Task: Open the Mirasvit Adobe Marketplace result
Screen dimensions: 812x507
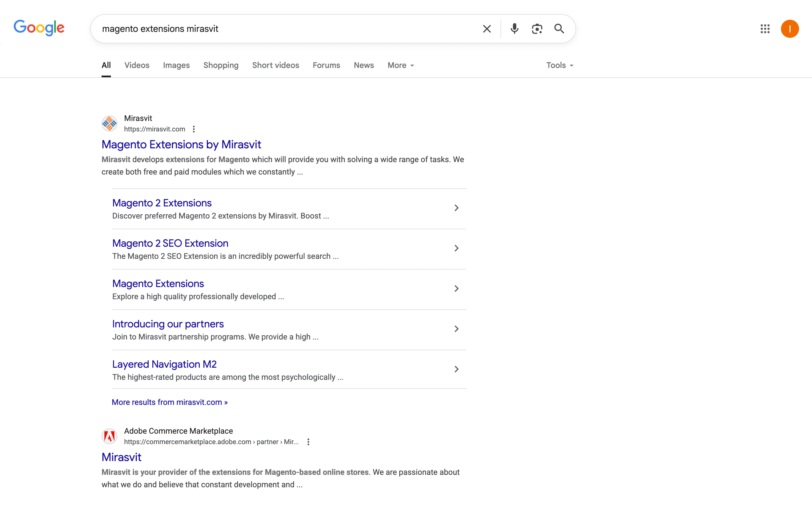Action: [121, 457]
